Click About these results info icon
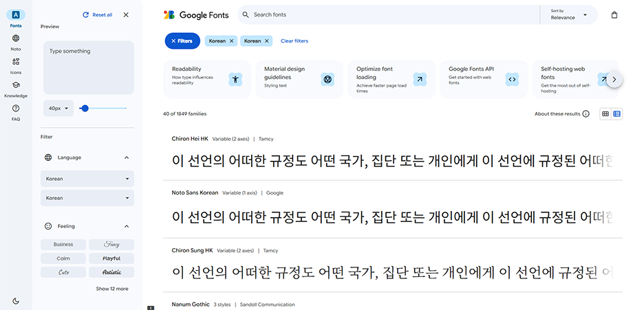This screenshot has height=310, width=644. click(x=586, y=114)
